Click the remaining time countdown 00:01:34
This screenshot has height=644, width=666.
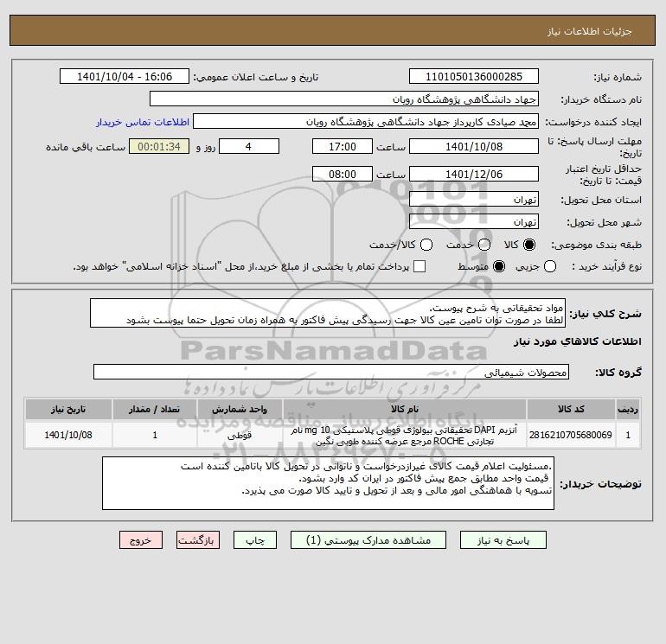click(x=159, y=146)
